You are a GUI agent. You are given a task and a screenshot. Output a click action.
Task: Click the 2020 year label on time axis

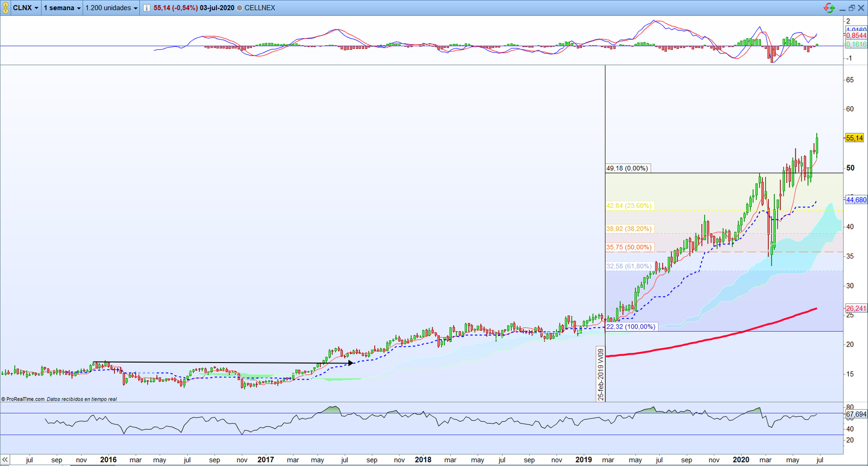[x=741, y=460]
